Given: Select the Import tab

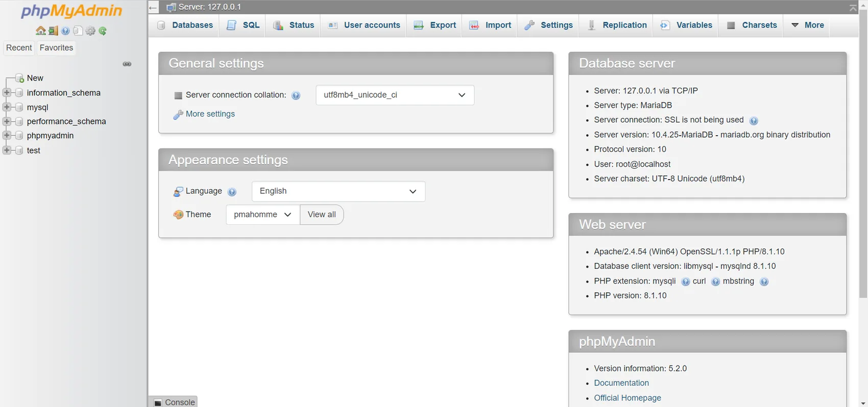Looking at the screenshot, I should point(490,26).
